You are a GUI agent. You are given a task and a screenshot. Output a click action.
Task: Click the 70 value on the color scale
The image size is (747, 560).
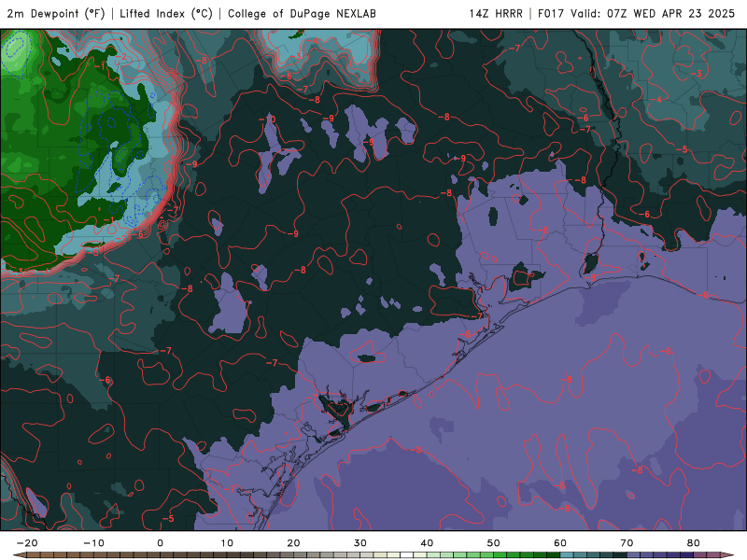627,543
